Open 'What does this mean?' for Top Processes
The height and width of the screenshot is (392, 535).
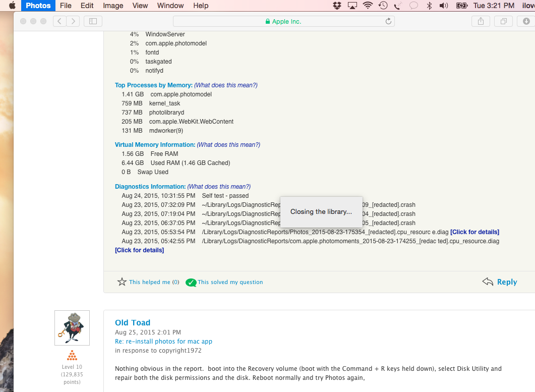coord(226,85)
